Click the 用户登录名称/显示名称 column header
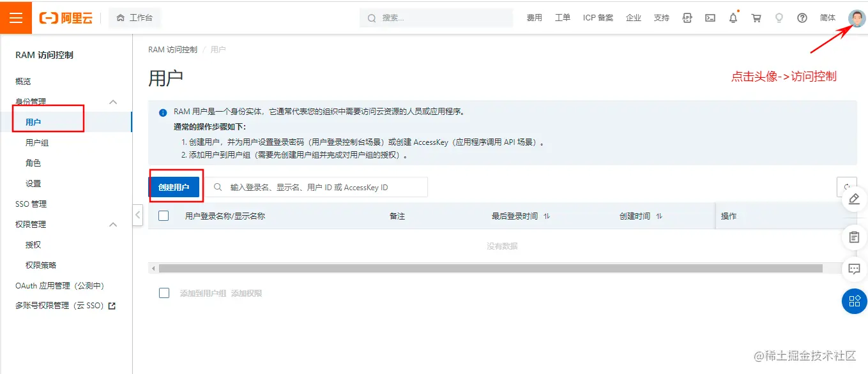Viewport: 868px width, 374px height. point(225,216)
